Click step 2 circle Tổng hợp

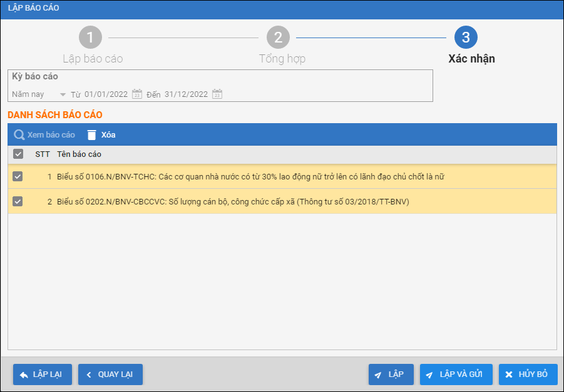pyautogui.click(x=278, y=38)
